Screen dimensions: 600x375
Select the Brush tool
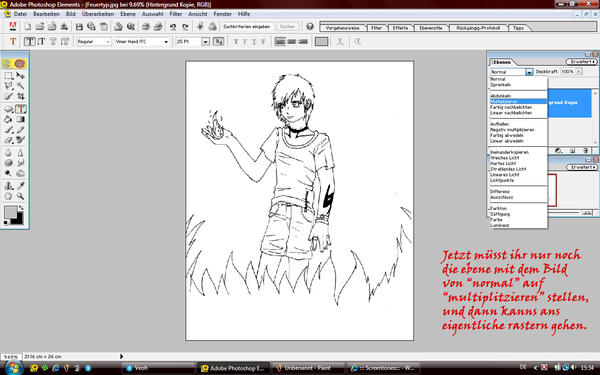point(8,130)
